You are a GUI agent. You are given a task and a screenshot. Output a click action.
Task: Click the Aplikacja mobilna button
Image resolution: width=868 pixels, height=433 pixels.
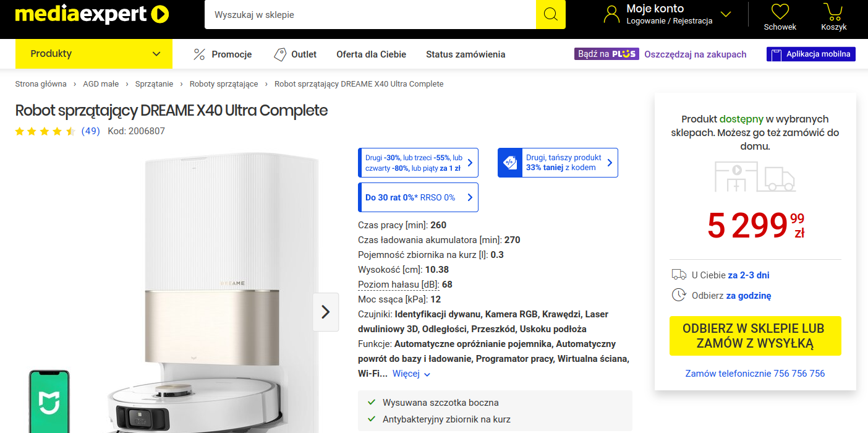click(x=811, y=54)
